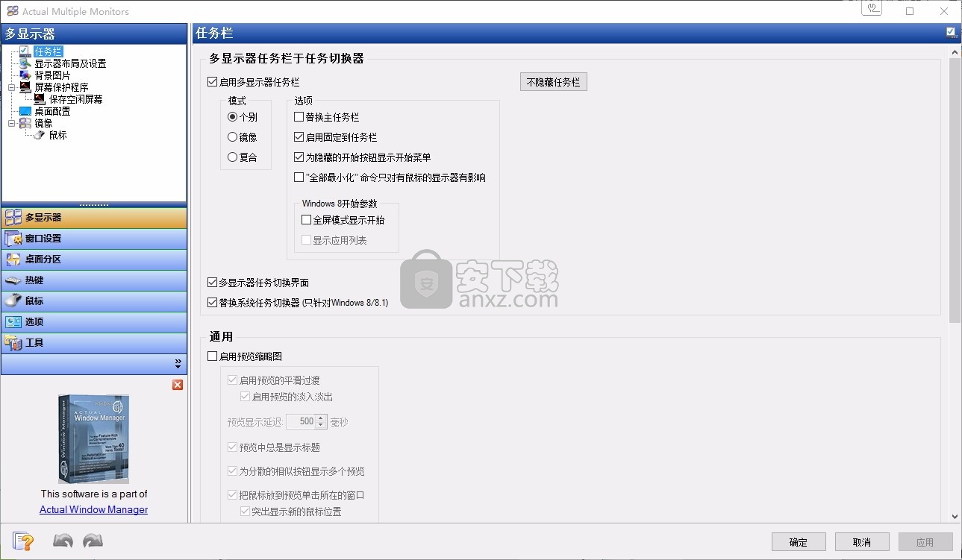Select the 镜像 mode radio button
The width and height of the screenshot is (962, 560).
(x=233, y=137)
